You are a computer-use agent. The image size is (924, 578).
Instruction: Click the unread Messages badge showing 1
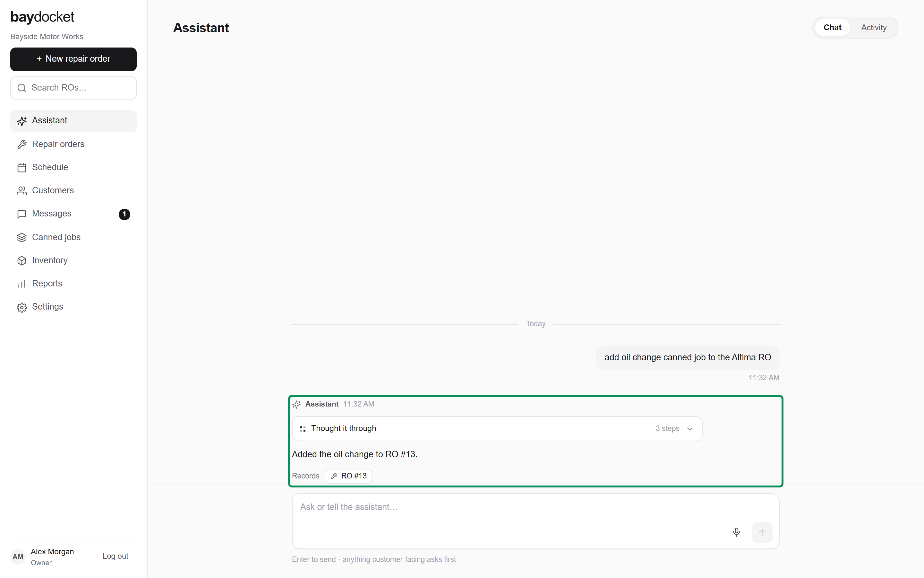click(x=124, y=214)
